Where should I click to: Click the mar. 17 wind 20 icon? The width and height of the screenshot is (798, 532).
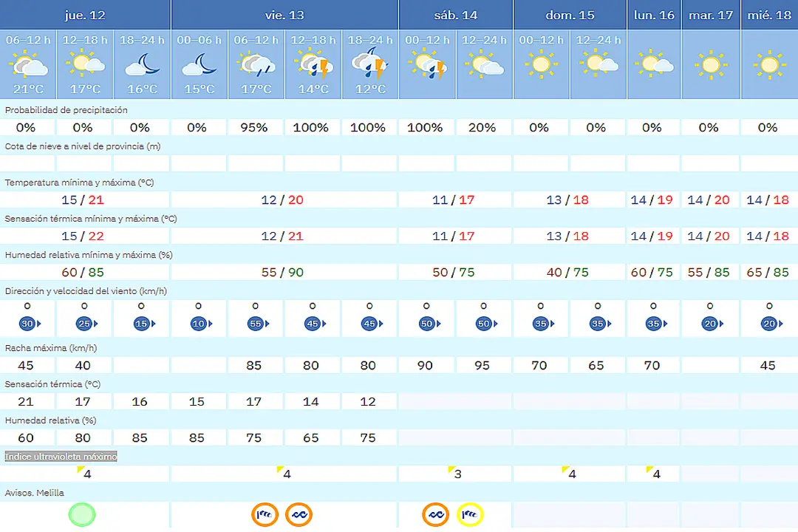[712, 324]
